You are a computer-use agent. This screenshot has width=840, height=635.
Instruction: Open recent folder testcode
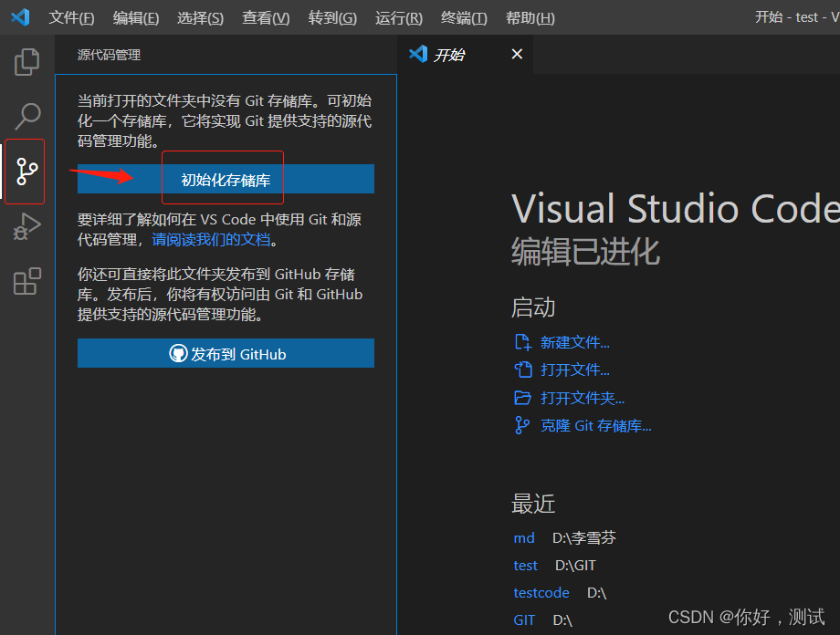(x=541, y=593)
